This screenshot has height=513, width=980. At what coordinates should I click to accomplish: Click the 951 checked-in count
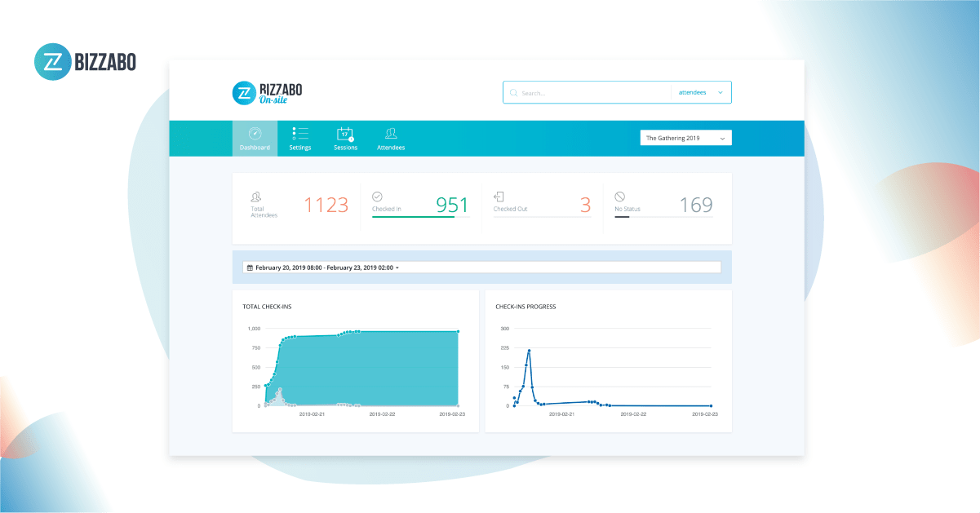point(452,205)
